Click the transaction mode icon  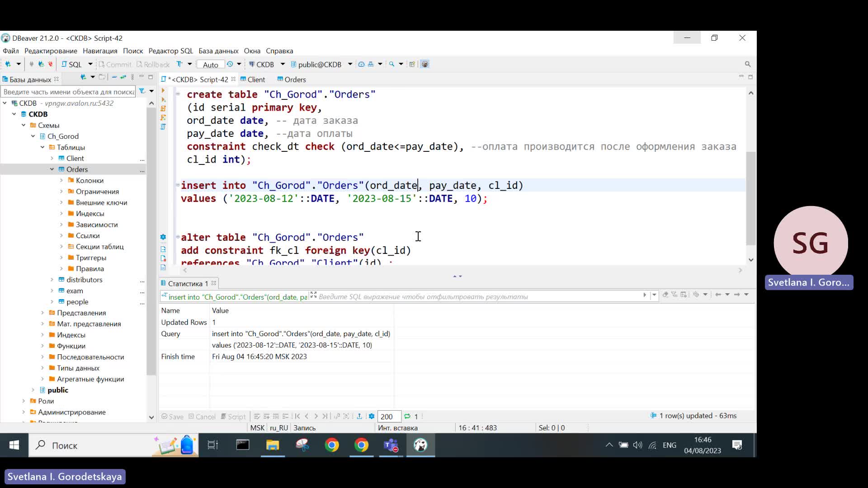(179, 64)
